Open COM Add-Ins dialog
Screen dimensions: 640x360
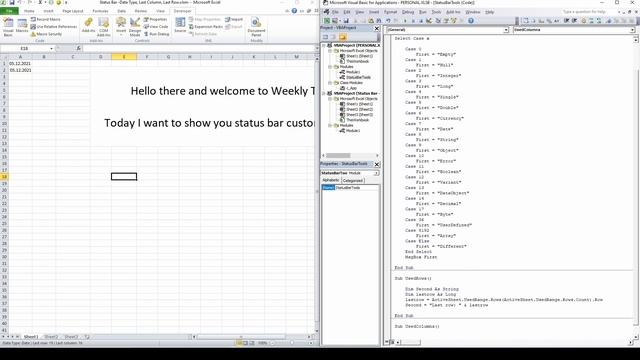coord(104,27)
